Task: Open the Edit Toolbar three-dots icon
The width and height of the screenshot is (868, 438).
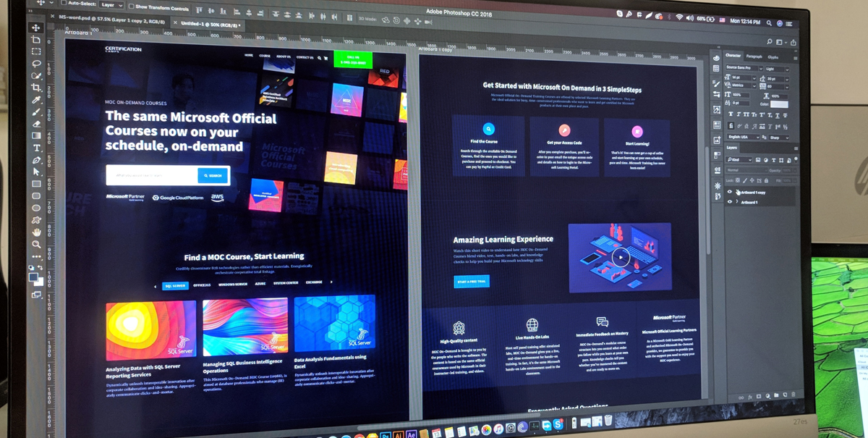Action: (36, 256)
